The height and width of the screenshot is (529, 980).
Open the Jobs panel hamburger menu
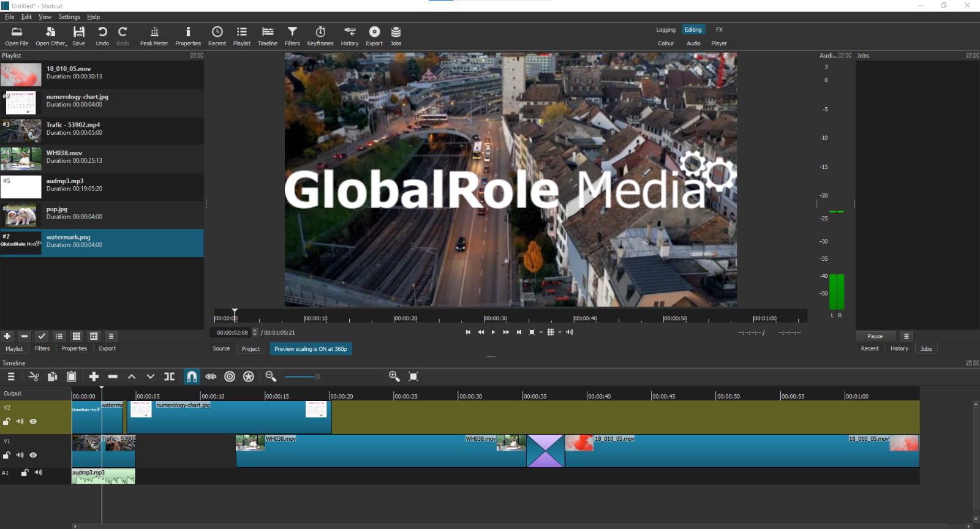907,336
